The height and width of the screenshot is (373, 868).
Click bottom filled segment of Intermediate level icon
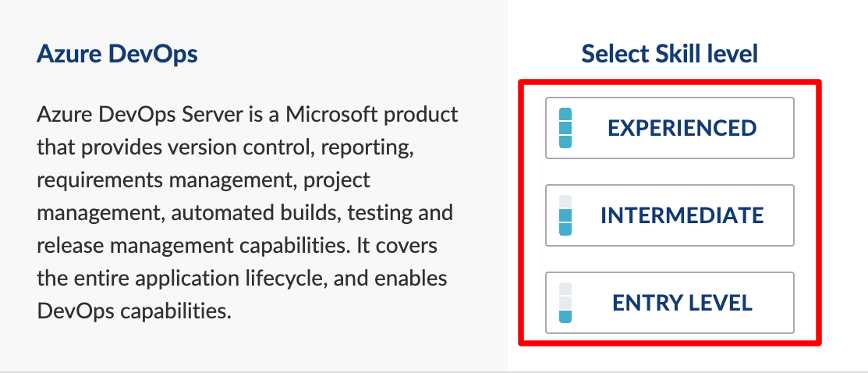point(566,229)
